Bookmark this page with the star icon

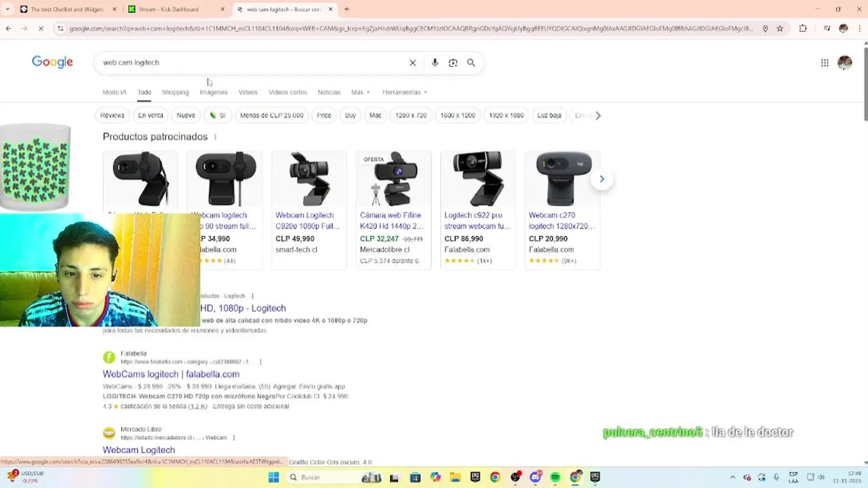click(780, 28)
